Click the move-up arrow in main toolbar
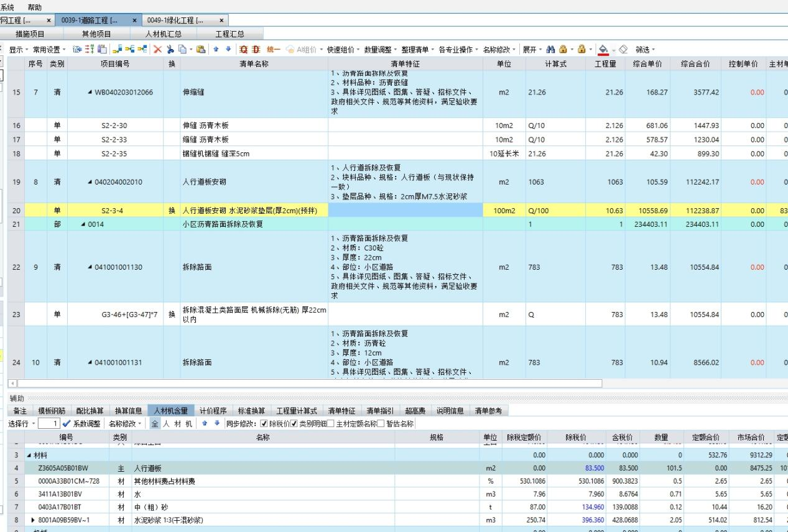 point(217,50)
